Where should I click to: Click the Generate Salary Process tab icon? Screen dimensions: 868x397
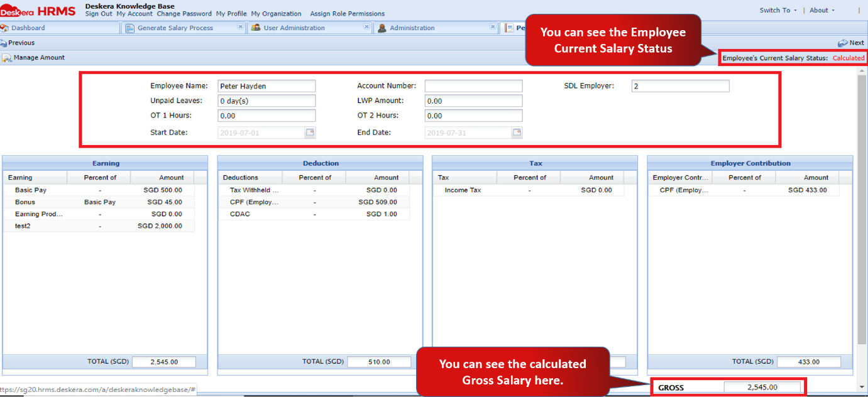130,28
